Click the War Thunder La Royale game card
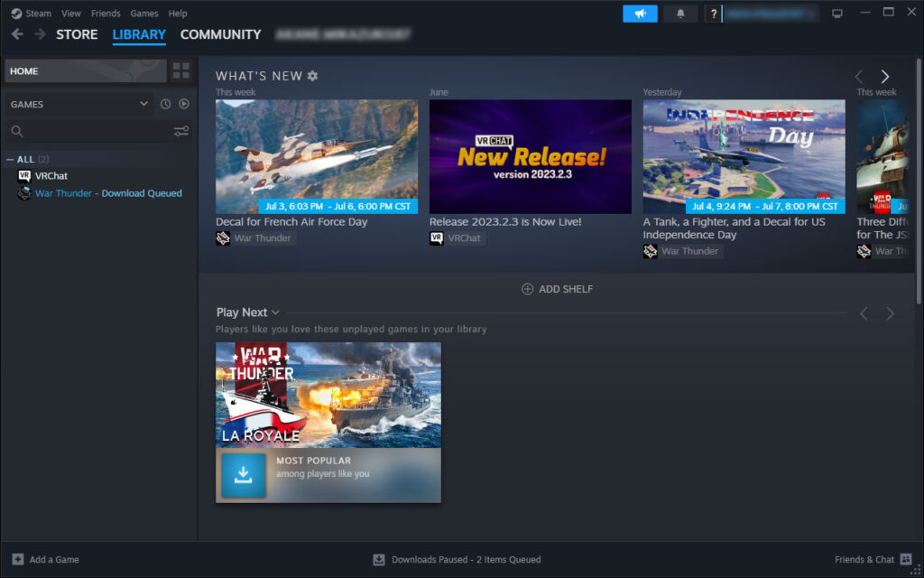Screen dimensions: 924x578 point(328,423)
